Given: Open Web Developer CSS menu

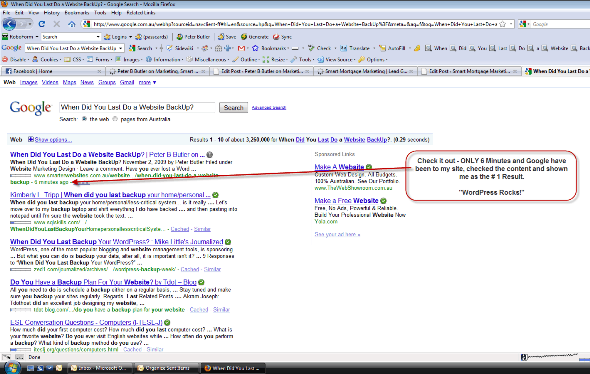Looking at the screenshot, I should pyautogui.click(x=73, y=59).
